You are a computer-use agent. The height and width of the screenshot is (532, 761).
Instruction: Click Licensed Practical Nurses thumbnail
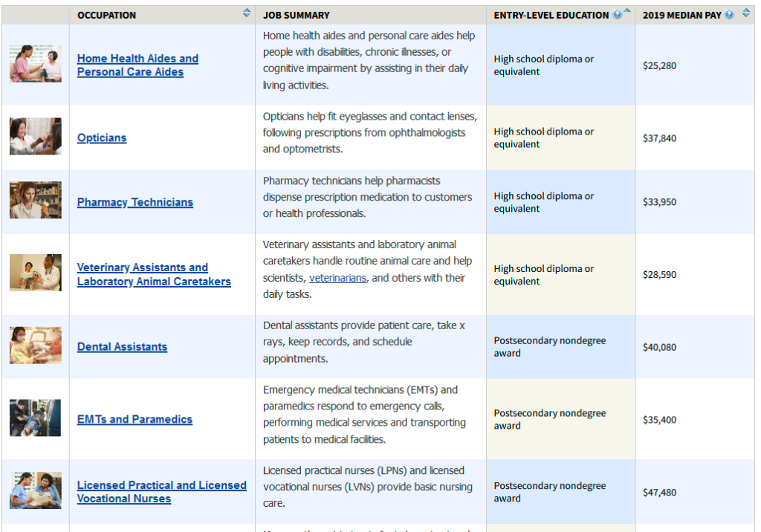pos(36,490)
